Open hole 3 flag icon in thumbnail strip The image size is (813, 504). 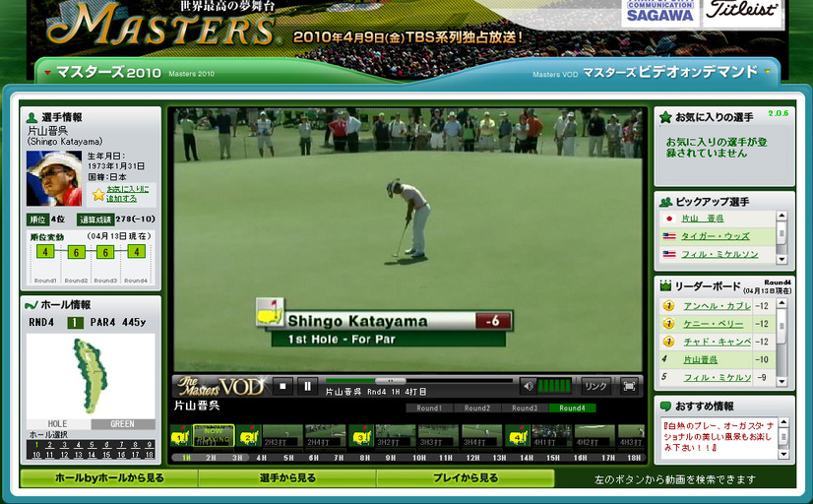(361, 435)
